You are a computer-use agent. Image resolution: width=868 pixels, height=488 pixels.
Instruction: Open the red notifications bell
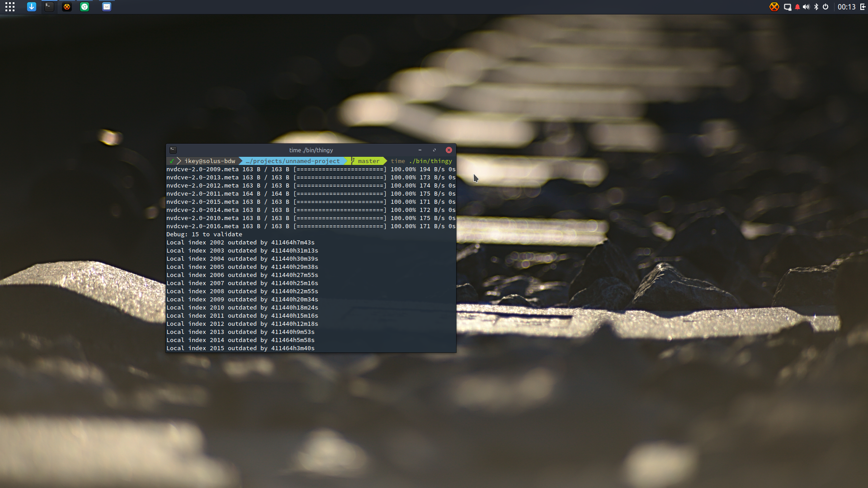pos(797,7)
